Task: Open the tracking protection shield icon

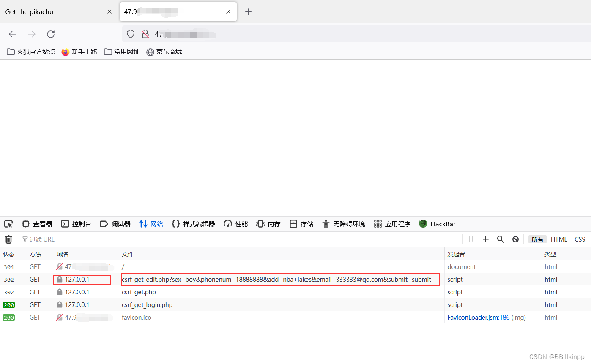Action: (x=131, y=34)
